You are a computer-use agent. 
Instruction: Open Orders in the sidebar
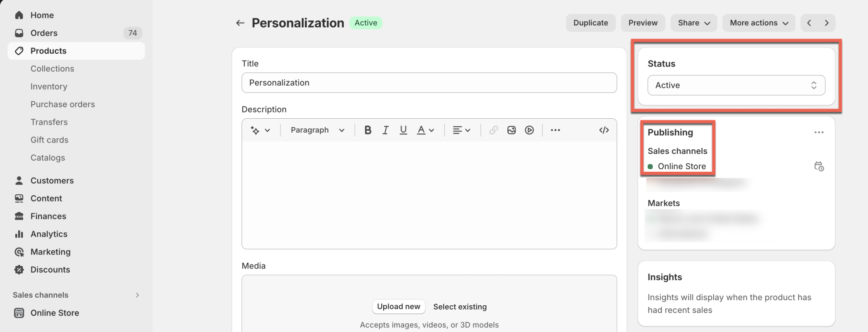click(44, 33)
